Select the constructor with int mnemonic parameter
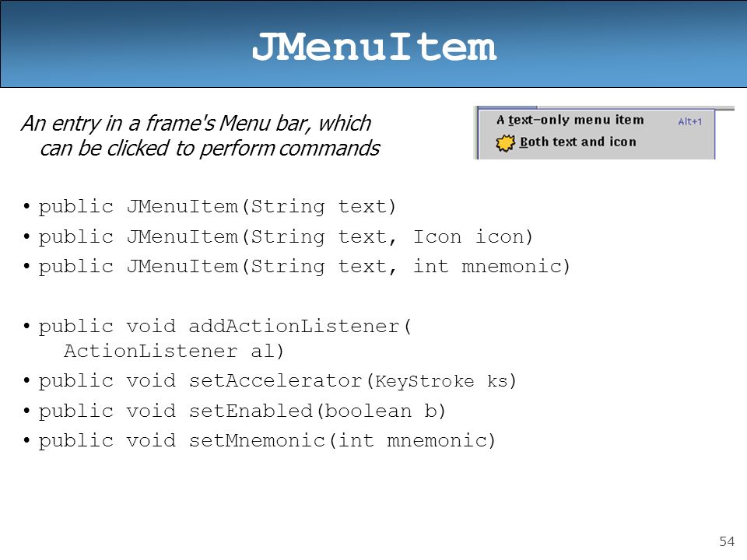Screen dimensions: 747x560 [304, 267]
